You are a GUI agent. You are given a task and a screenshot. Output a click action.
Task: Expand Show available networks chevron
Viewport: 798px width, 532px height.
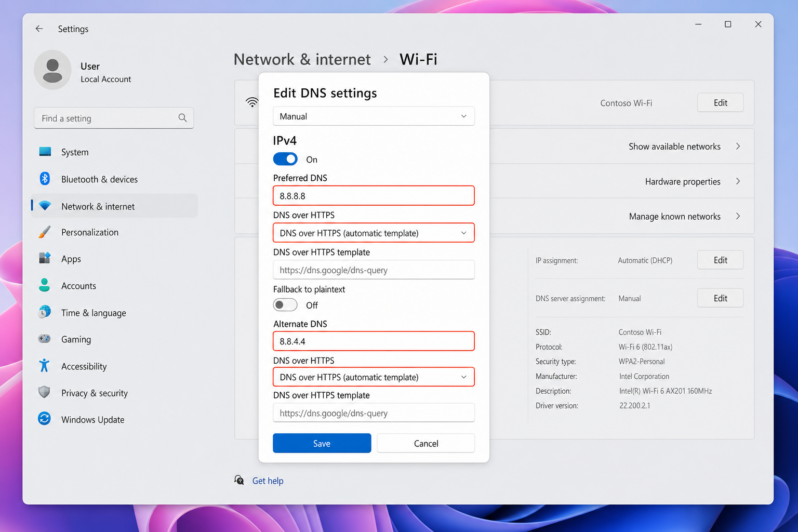pyautogui.click(x=738, y=147)
